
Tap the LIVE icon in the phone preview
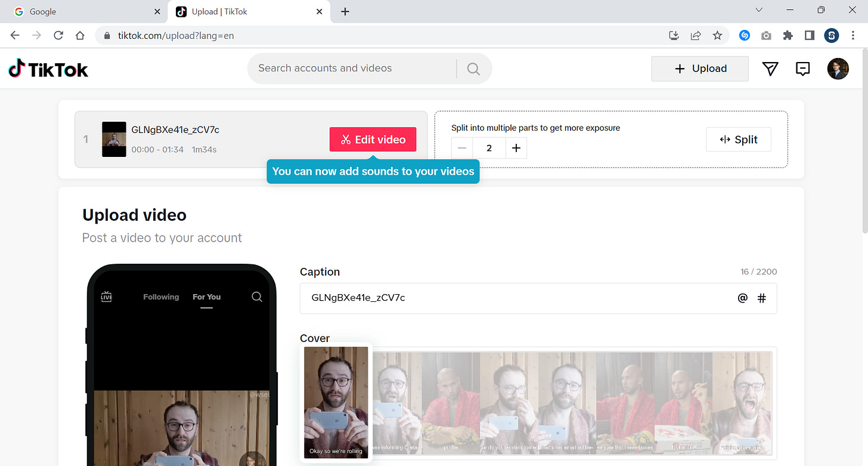click(107, 297)
